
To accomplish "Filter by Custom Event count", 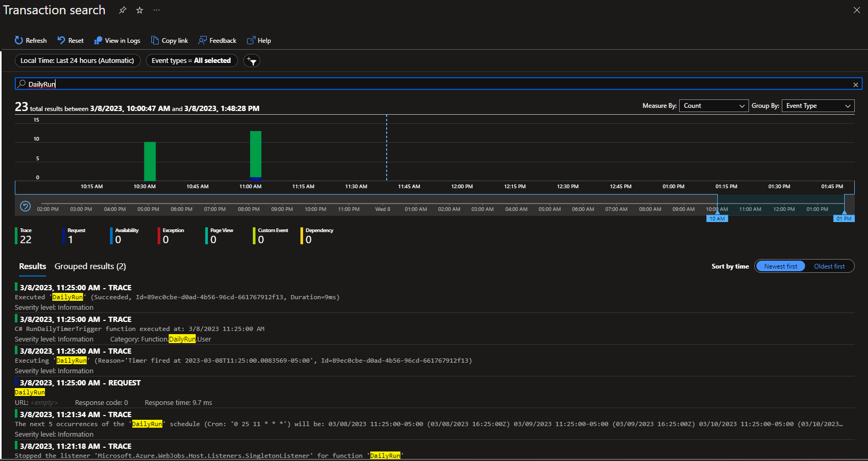I will click(x=271, y=236).
